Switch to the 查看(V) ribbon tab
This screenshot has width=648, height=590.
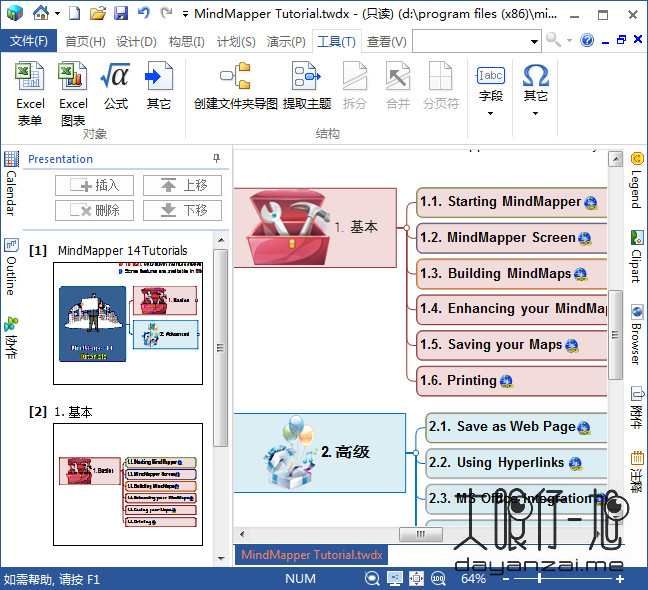click(x=386, y=41)
